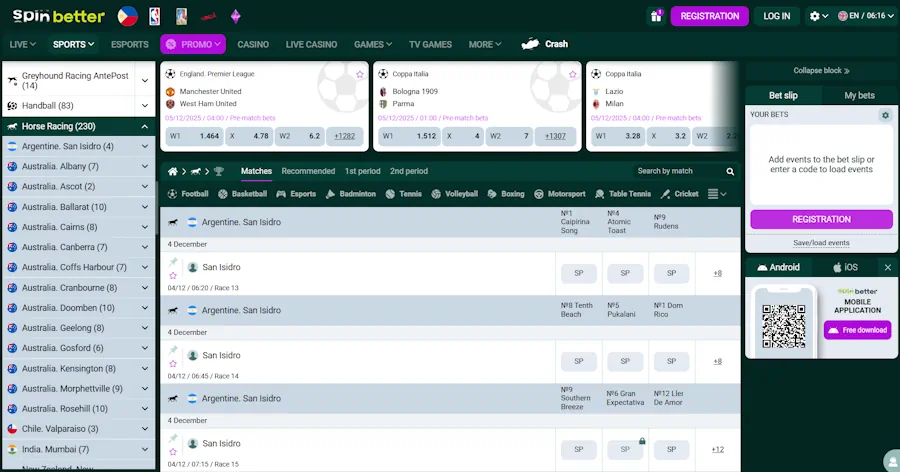Select Chile. Valparaiso (3) in sidebar
The width and height of the screenshot is (900, 472).
[79, 429]
